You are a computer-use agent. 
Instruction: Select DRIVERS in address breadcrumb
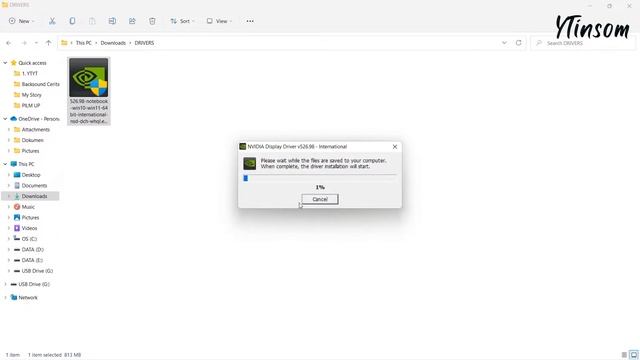[x=144, y=43]
